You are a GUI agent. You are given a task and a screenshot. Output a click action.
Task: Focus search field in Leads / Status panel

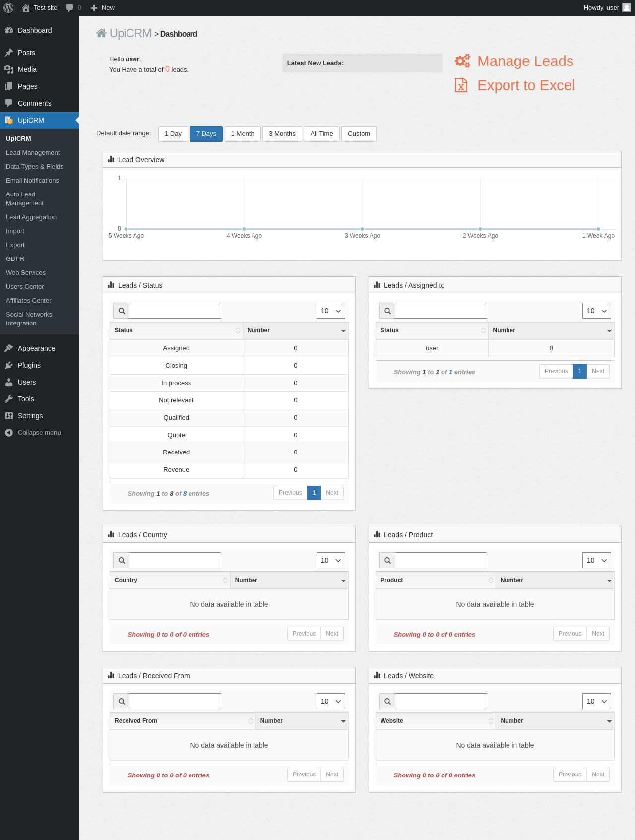pos(175,311)
